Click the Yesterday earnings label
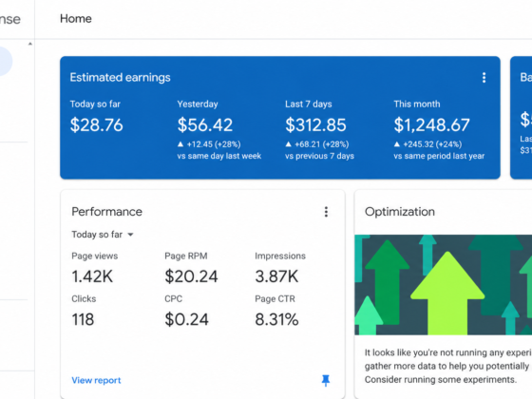The height and width of the screenshot is (399, 532). [x=198, y=104]
